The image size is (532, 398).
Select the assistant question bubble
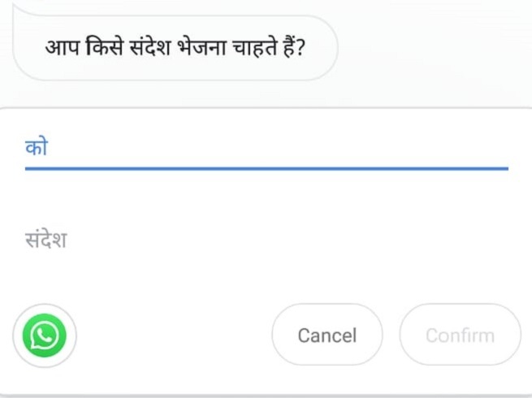click(x=175, y=47)
